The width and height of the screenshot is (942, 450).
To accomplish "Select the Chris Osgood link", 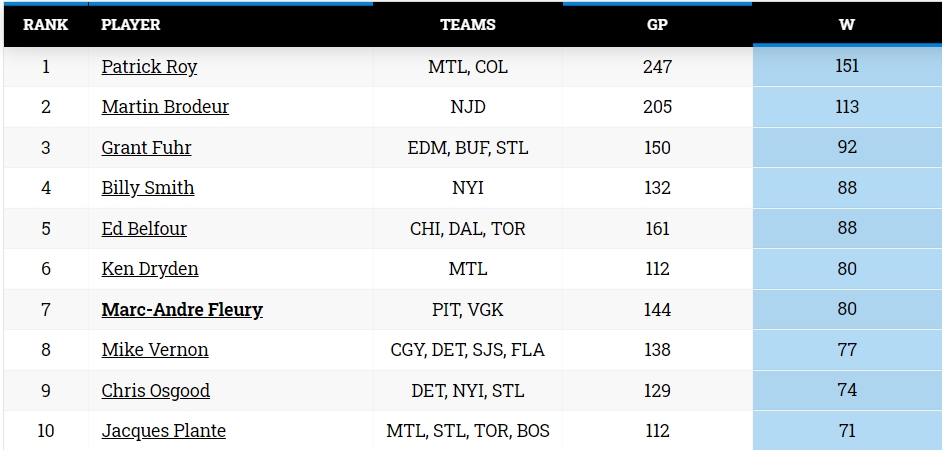I will 156,391.
